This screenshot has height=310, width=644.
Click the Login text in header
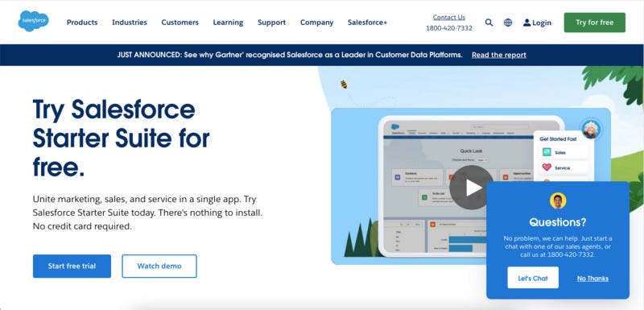point(542,23)
